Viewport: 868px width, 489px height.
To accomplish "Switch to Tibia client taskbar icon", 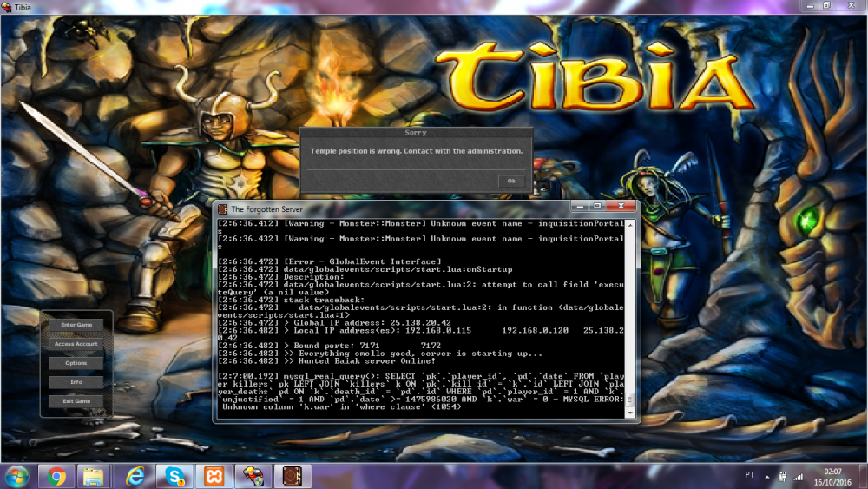I will coord(253,476).
